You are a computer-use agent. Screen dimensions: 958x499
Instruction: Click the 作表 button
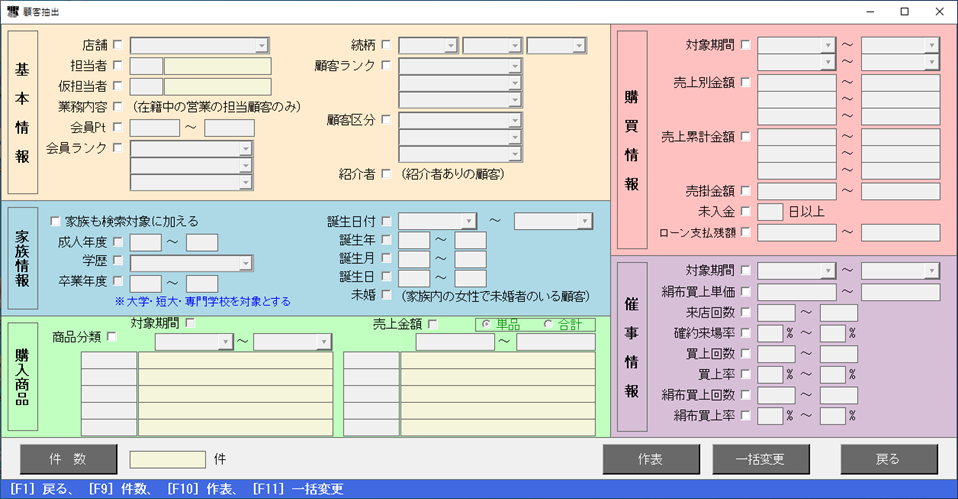click(650, 459)
